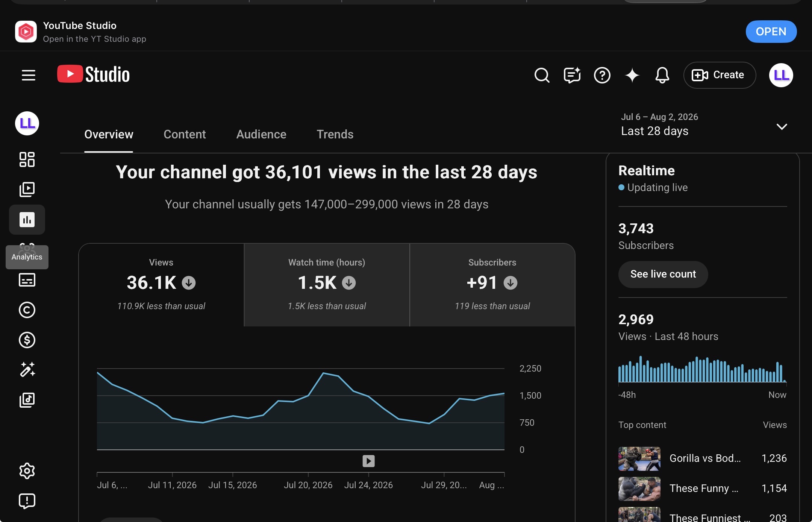Open Copyright section in sidebar

coord(27,310)
